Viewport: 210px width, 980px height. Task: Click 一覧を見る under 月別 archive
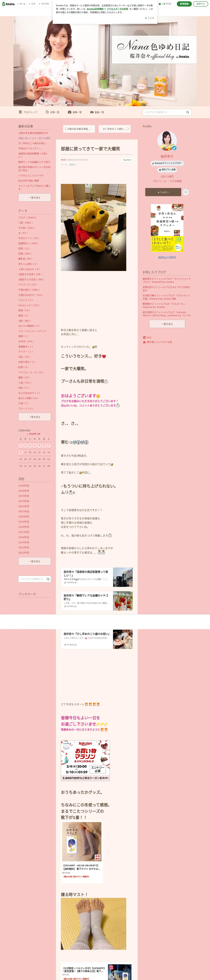(35, 561)
